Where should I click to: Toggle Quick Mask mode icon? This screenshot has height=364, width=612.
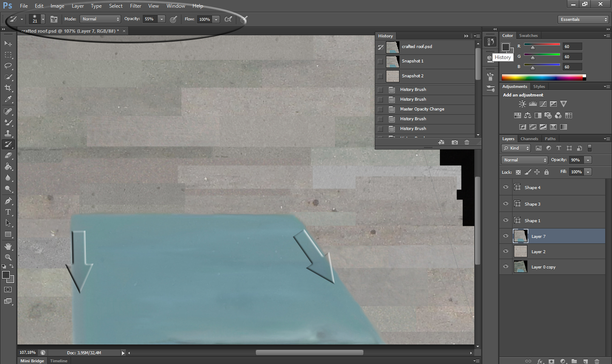click(x=8, y=290)
